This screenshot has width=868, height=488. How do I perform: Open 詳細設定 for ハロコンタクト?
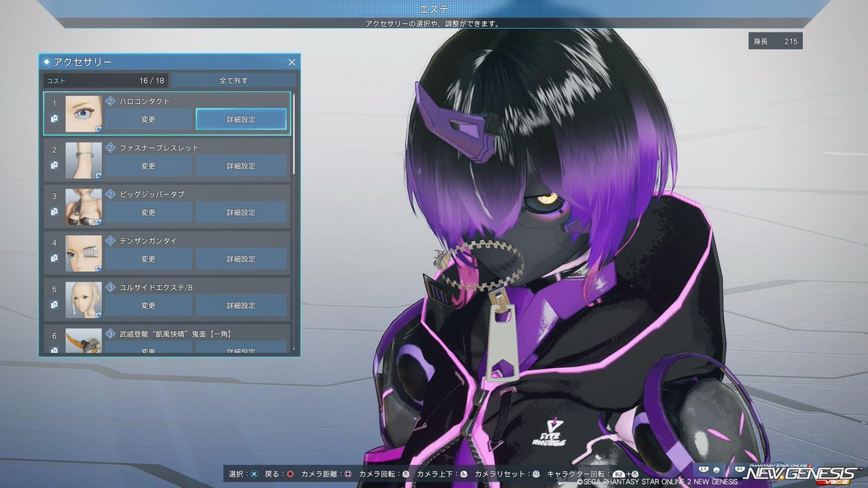241,119
